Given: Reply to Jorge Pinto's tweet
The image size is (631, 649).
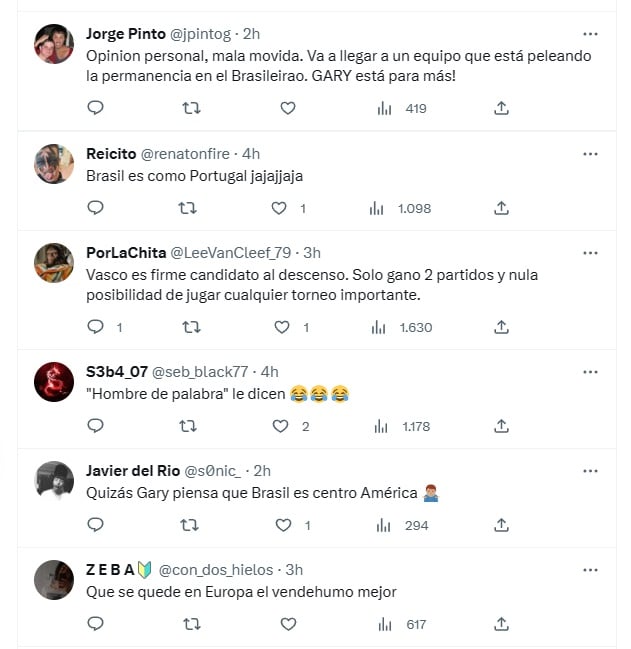Looking at the screenshot, I should pyautogui.click(x=96, y=108).
